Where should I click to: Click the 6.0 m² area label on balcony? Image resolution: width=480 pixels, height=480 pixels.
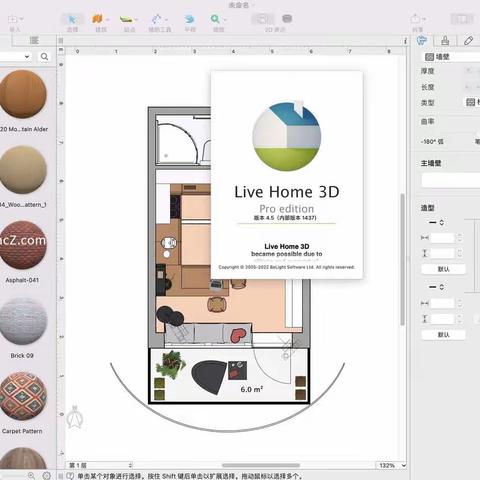(252, 389)
